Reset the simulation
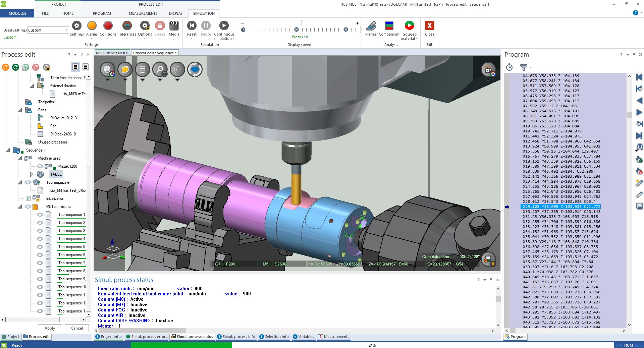This screenshot has width=644, height=348. coord(192,26)
